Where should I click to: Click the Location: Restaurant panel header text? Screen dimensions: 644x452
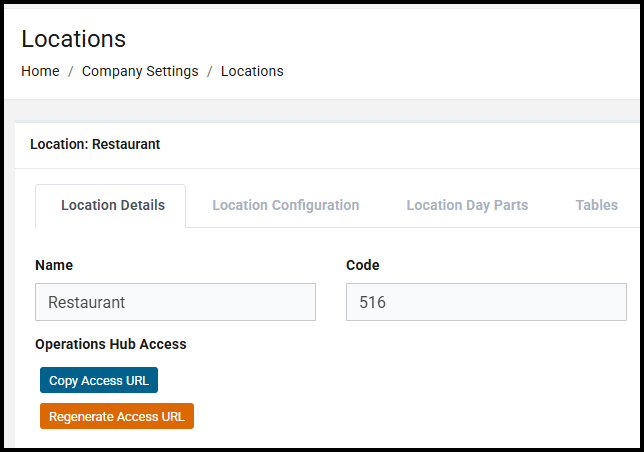click(95, 144)
